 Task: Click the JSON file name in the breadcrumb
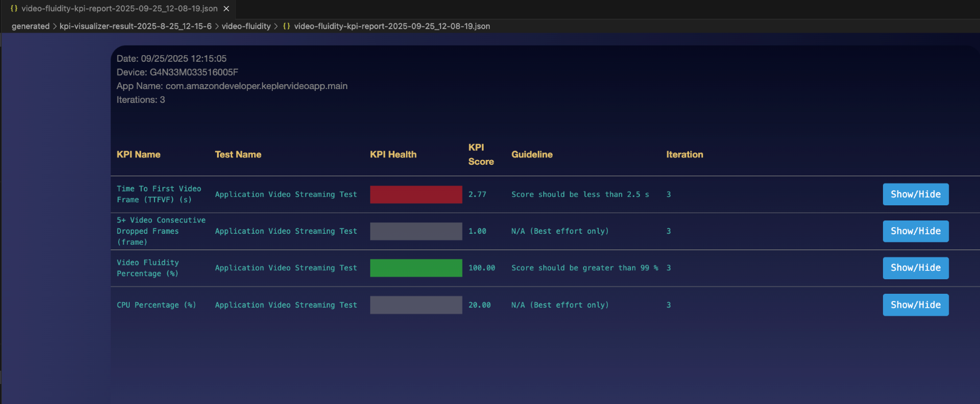tap(392, 26)
